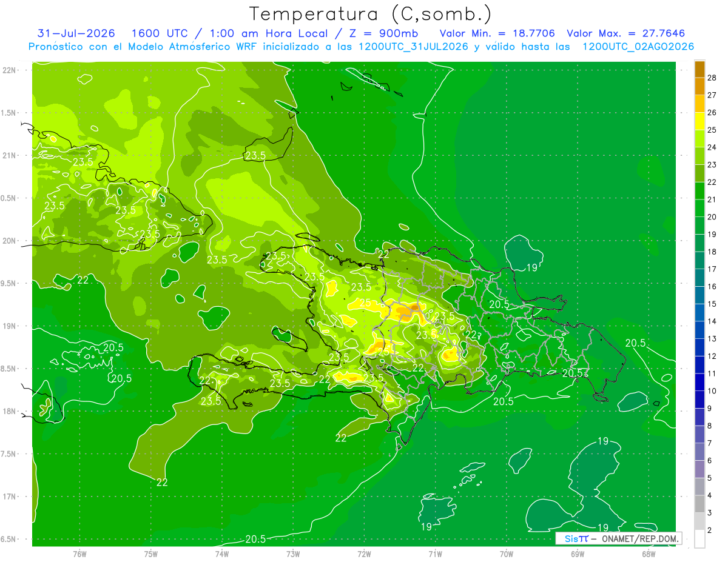
Task: Click the '73W' longitude axis label
Action: point(293,554)
